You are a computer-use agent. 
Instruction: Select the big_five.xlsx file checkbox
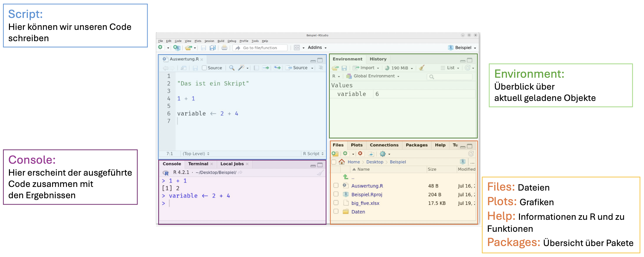tap(336, 203)
